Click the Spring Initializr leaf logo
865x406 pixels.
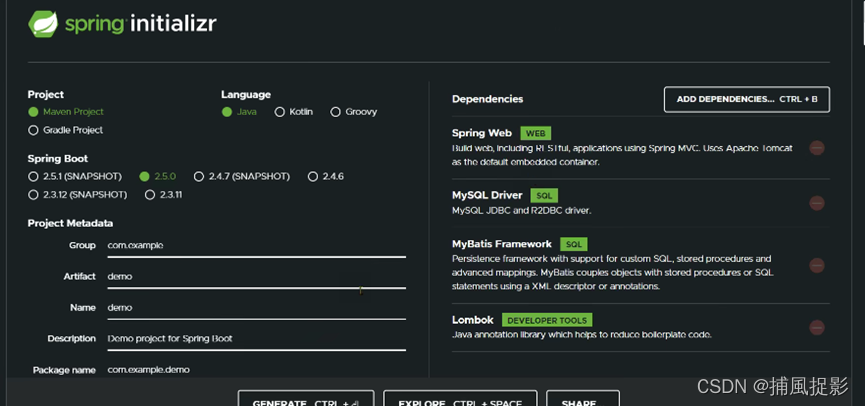pyautogui.click(x=43, y=23)
